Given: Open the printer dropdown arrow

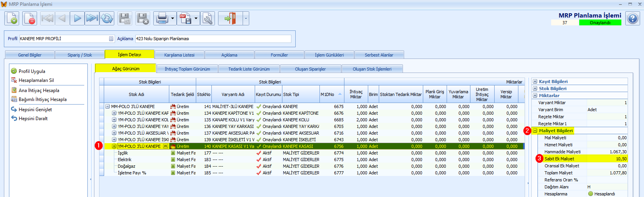Looking at the screenshot, I should coord(172,18).
